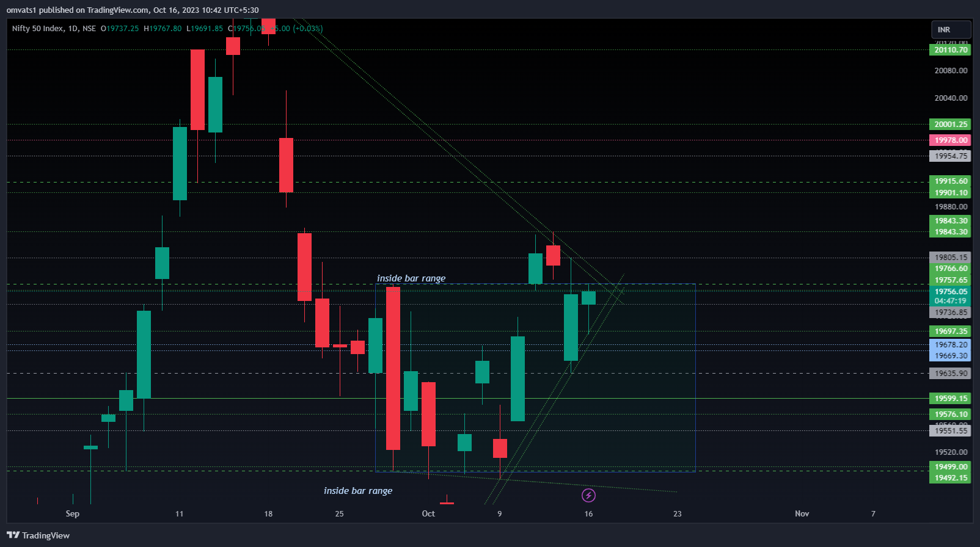The height and width of the screenshot is (547, 980).
Task: Click the 20110.70 price label
Action: (x=950, y=50)
